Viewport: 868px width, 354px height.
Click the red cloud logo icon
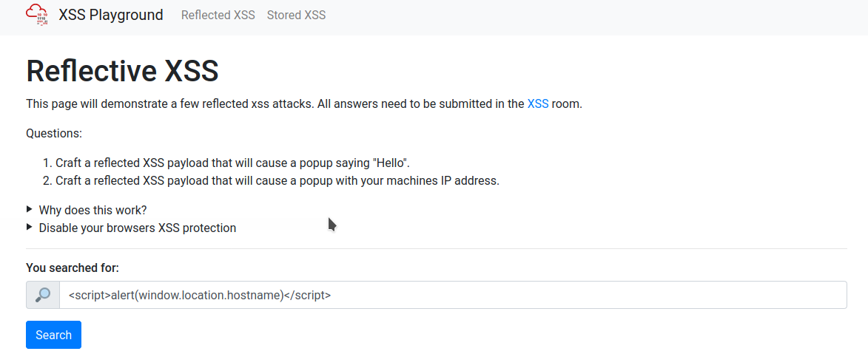point(37,15)
